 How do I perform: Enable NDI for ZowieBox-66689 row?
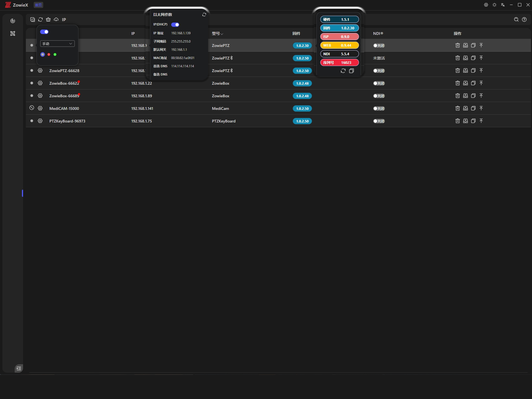(379, 96)
